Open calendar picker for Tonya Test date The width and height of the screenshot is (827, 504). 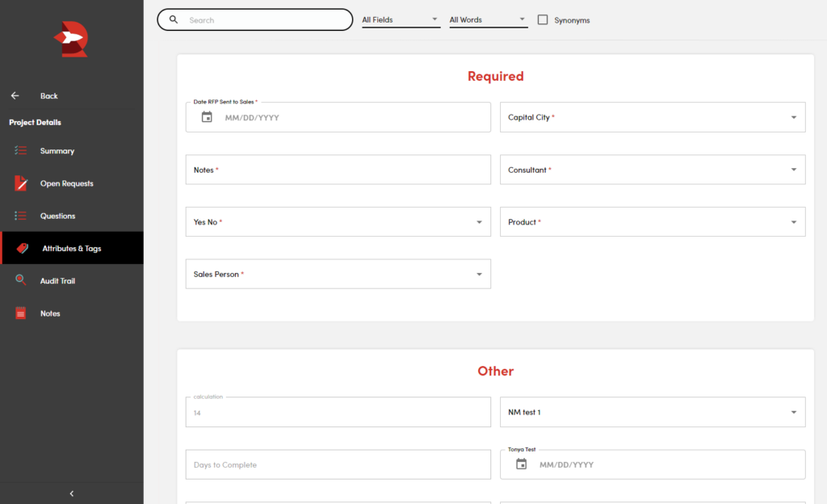coord(521,464)
